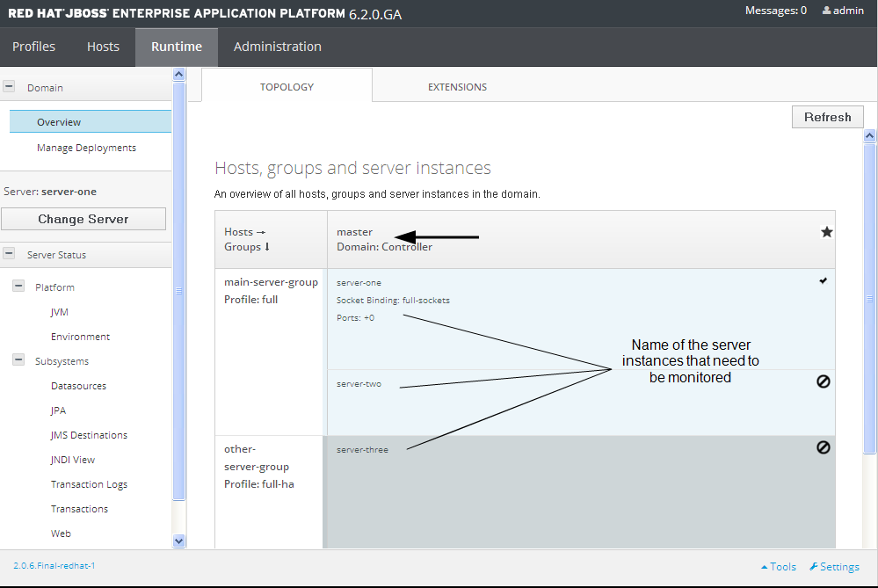Click the main panel scroll-up arrow

pyautogui.click(x=869, y=135)
